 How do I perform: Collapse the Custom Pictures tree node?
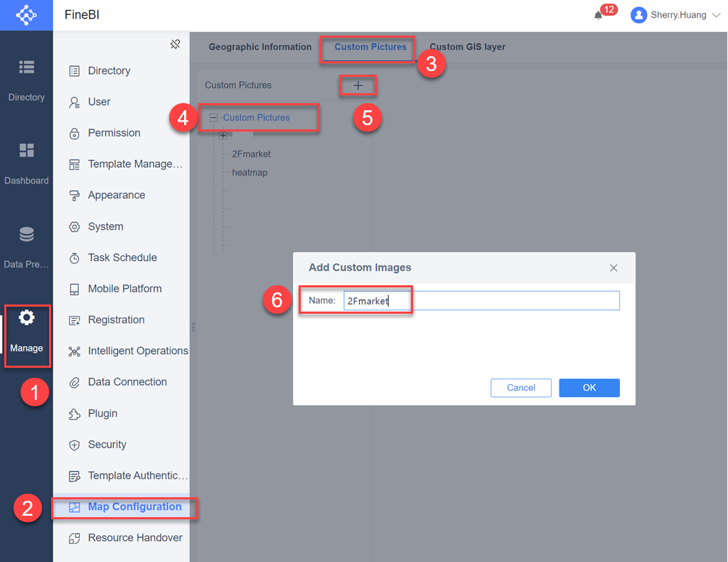(213, 118)
